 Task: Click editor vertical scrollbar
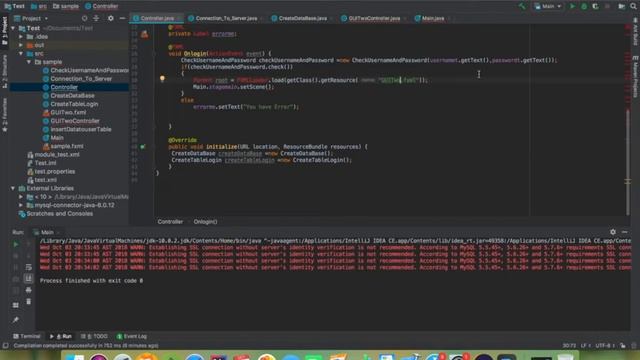628,163
